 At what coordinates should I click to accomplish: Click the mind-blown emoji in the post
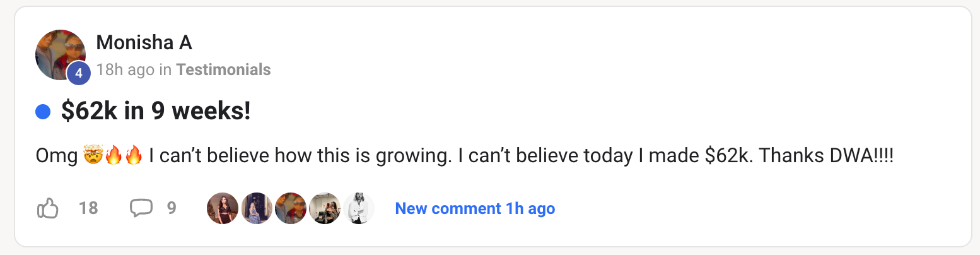coord(93,155)
